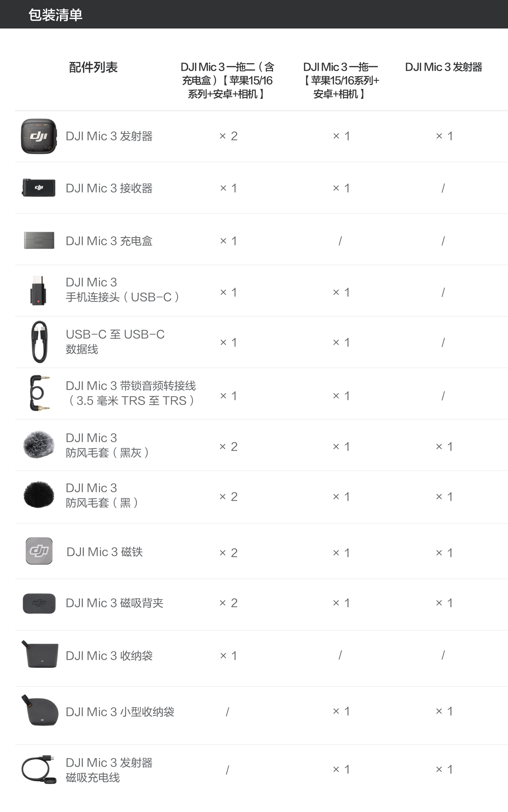
Task: Select the rightmost DJI Mic 3 发射器 column header
Action: (x=443, y=67)
